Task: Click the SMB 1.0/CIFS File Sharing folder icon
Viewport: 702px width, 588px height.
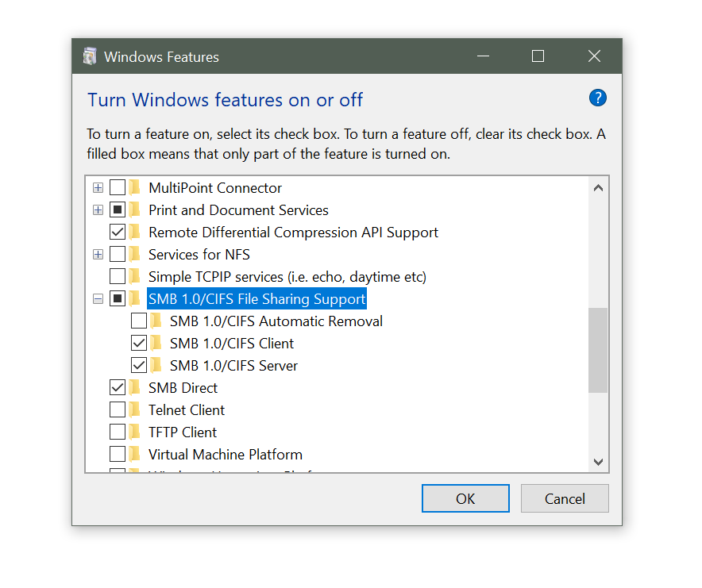Action: (x=135, y=298)
